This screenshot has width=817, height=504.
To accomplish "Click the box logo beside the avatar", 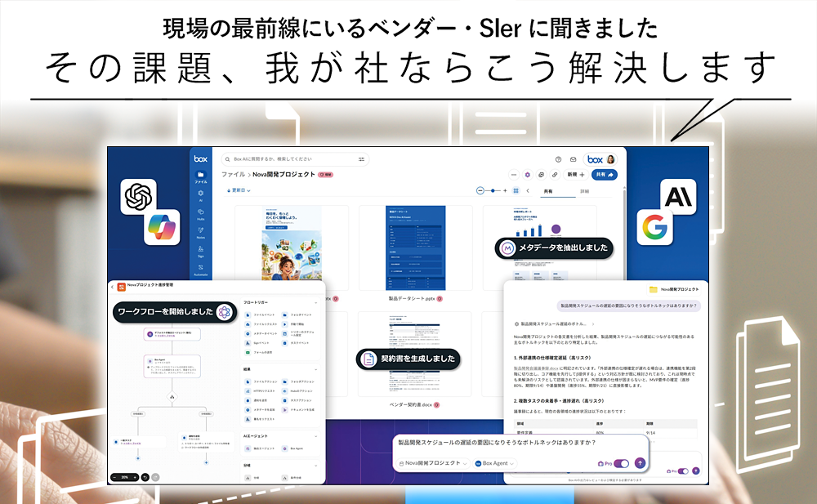I will point(595,159).
